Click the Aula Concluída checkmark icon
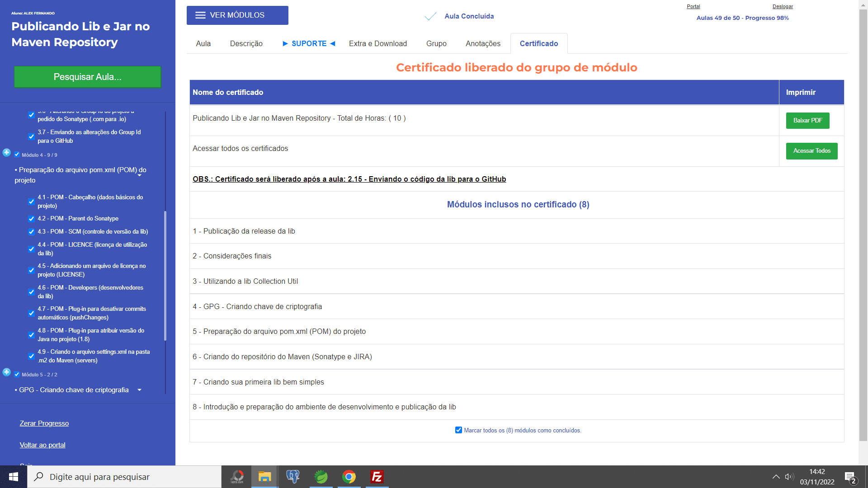This screenshot has height=488, width=868. 430,16
